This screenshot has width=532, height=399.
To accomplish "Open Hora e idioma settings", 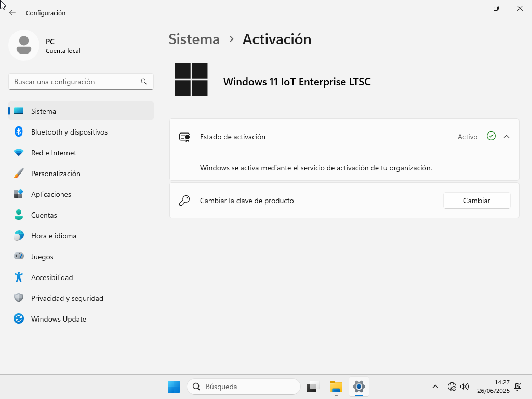I will [x=81, y=236].
